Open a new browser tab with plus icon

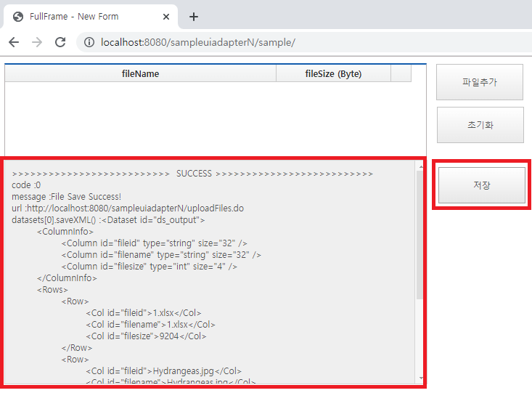pyautogui.click(x=194, y=17)
